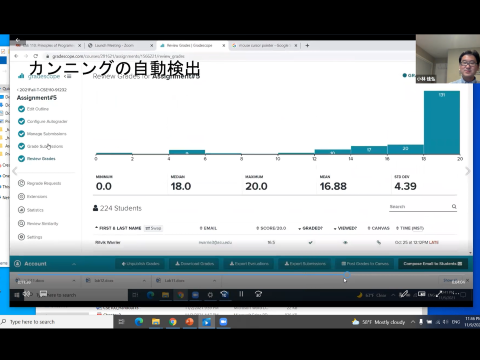Expand the Account menu chevron
Screen dimensions: 480x360
point(74,264)
